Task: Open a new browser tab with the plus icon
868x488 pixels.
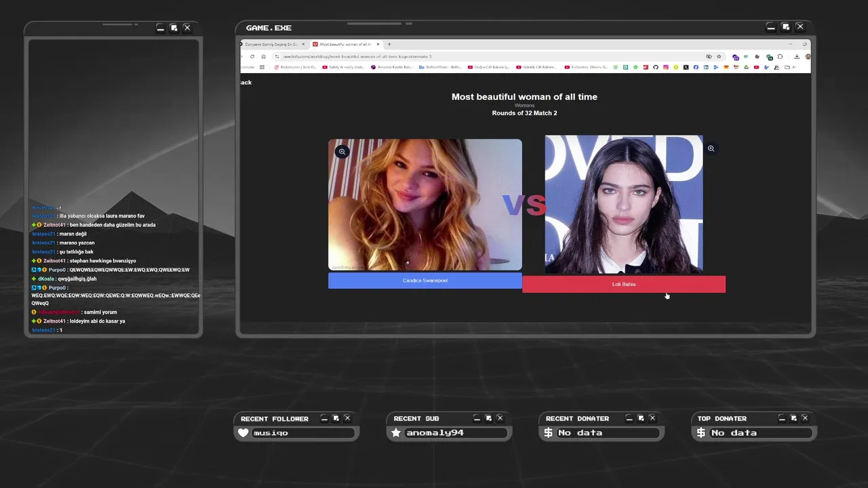Action: [x=389, y=44]
